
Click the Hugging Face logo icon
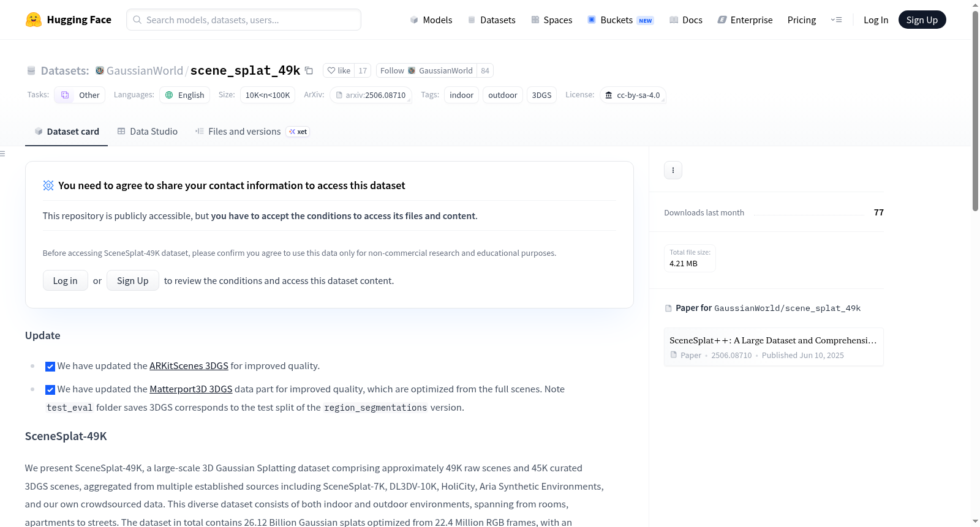[34, 20]
